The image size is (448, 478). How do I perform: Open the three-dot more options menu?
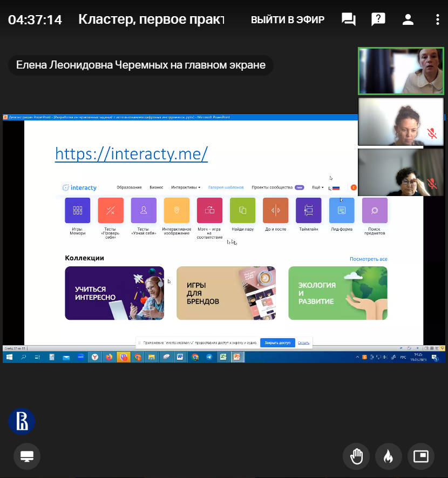438,20
